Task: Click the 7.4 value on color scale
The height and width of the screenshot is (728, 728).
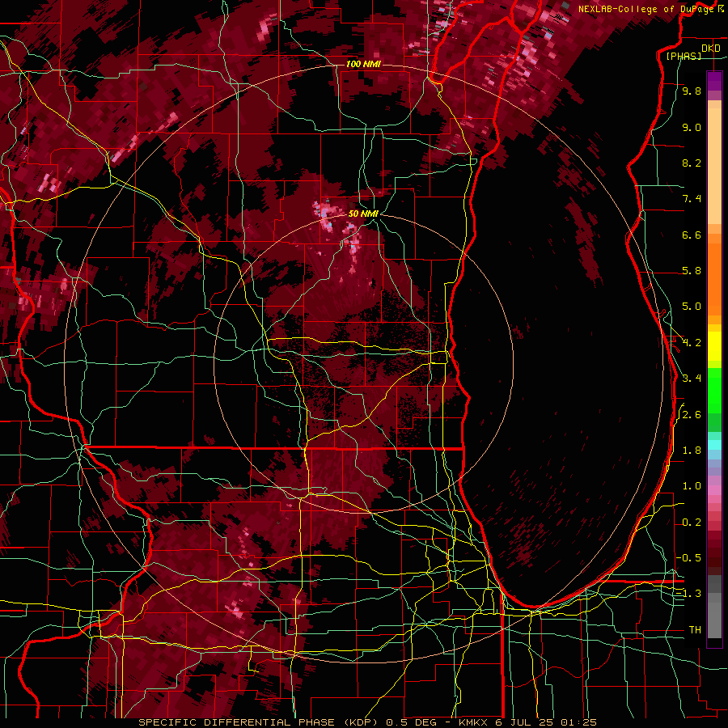Action: click(x=692, y=199)
